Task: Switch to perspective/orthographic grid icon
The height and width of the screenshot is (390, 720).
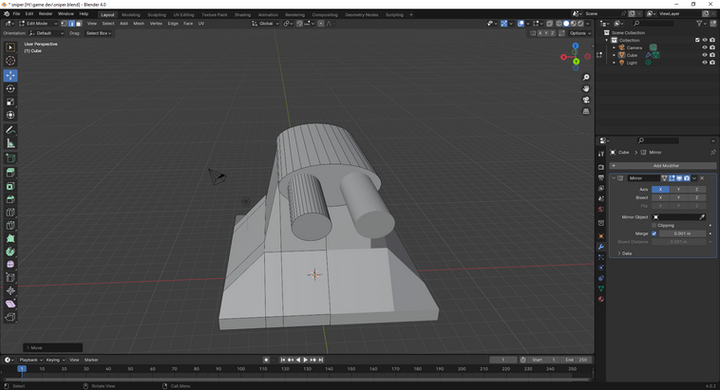Action: (586, 112)
